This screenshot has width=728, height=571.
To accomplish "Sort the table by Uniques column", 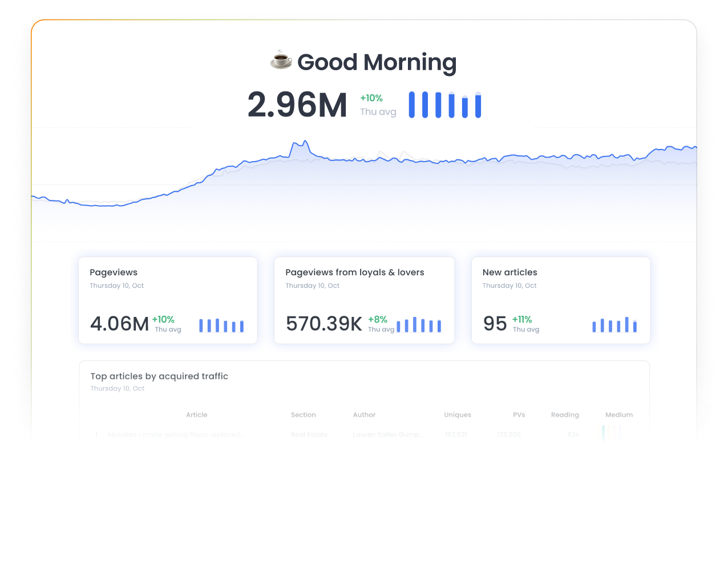I will (x=458, y=415).
